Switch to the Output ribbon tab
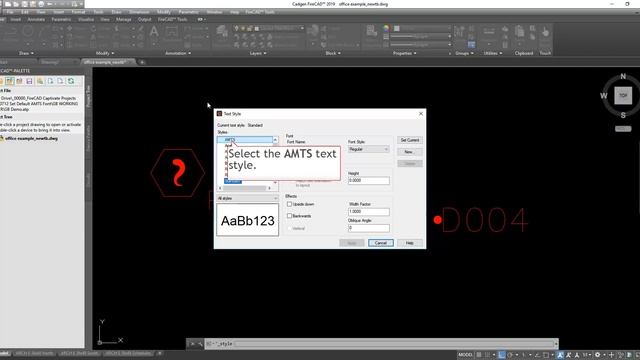640x360 pixels. [x=144, y=19]
